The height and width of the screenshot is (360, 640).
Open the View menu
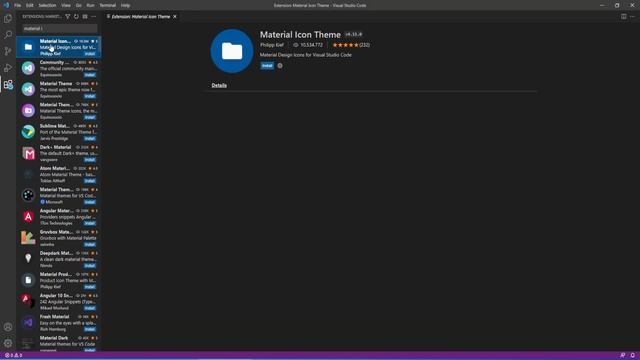66,5
